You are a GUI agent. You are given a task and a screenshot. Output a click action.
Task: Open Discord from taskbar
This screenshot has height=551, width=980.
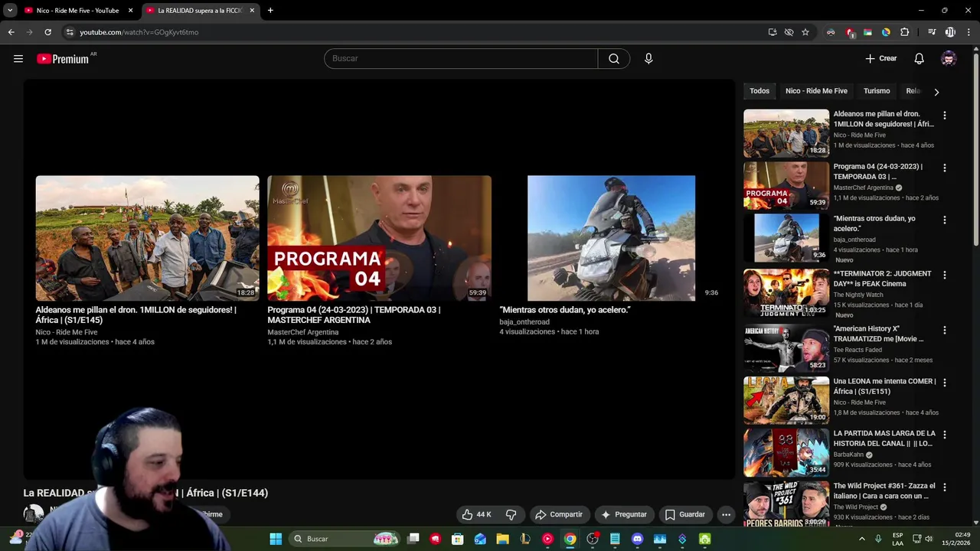click(637, 539)
